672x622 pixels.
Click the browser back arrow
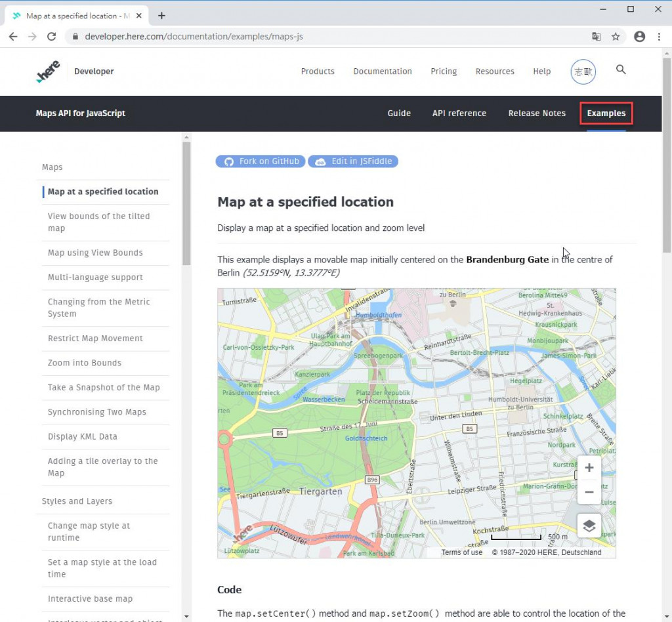click(13, 36)
